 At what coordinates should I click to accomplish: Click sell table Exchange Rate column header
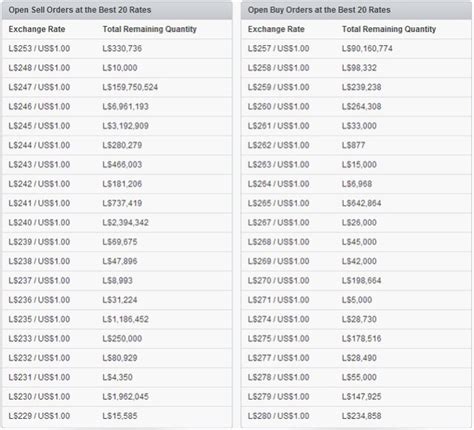coord(37,29)
